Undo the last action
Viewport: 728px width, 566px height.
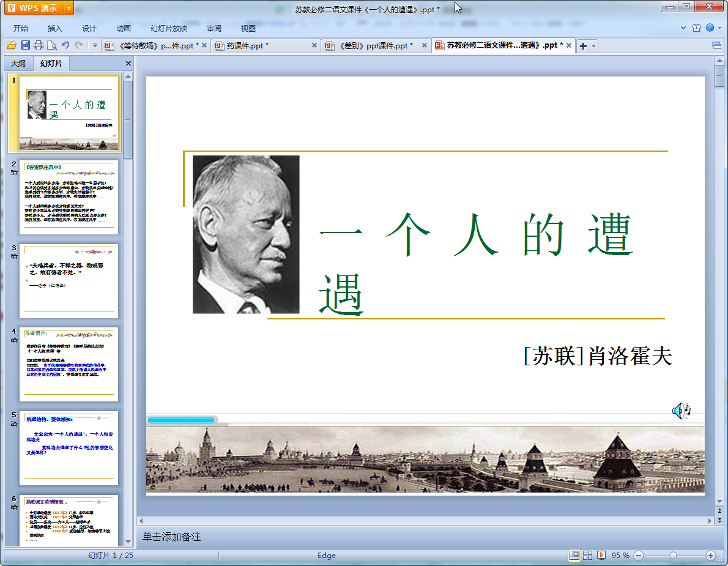[x=65, y=45]
